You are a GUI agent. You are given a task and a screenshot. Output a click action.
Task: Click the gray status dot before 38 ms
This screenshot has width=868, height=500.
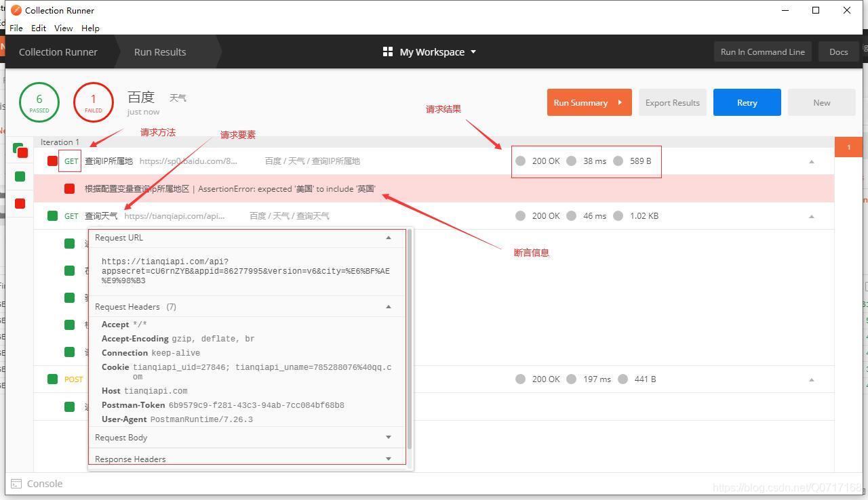pos(571,161)
